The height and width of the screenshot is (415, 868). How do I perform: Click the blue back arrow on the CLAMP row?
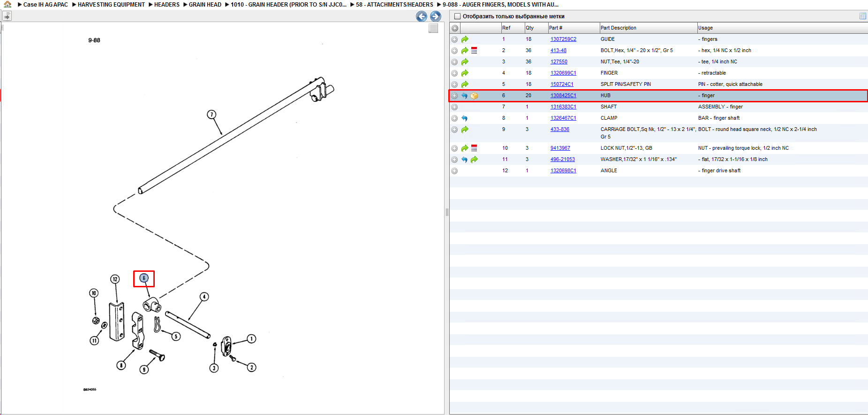pos(464,118)
